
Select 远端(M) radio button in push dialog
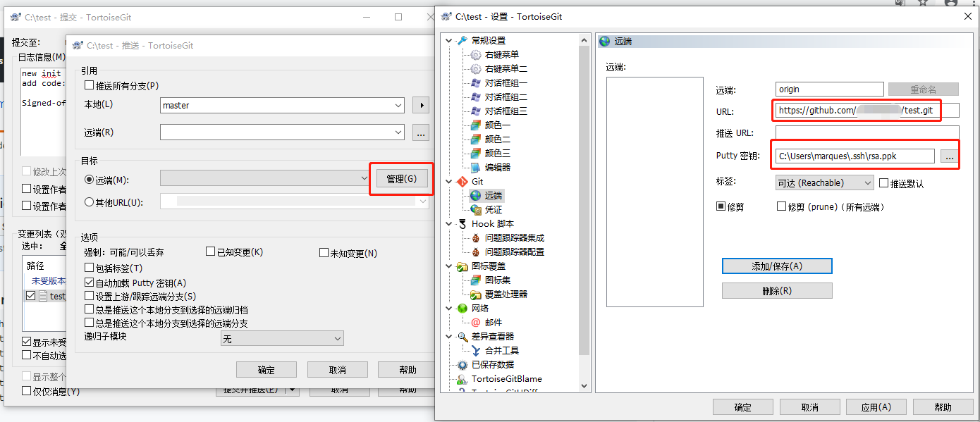(89, 180)
